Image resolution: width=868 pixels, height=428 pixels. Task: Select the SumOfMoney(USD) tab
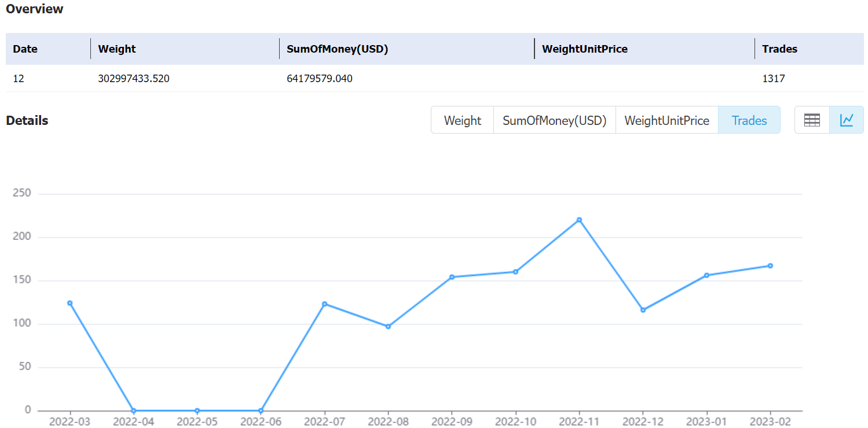pos(555,120)
